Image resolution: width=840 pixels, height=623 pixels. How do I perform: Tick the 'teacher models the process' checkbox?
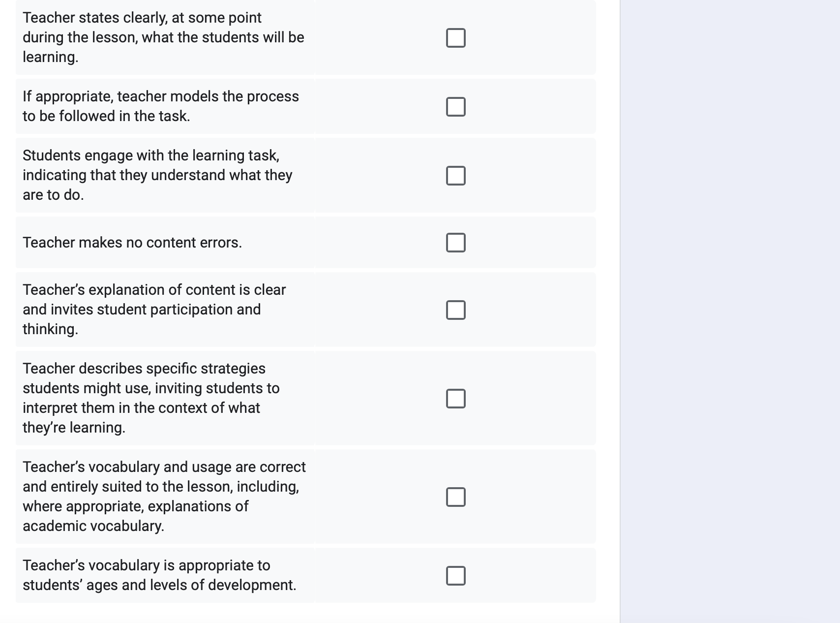coord(455,107)
